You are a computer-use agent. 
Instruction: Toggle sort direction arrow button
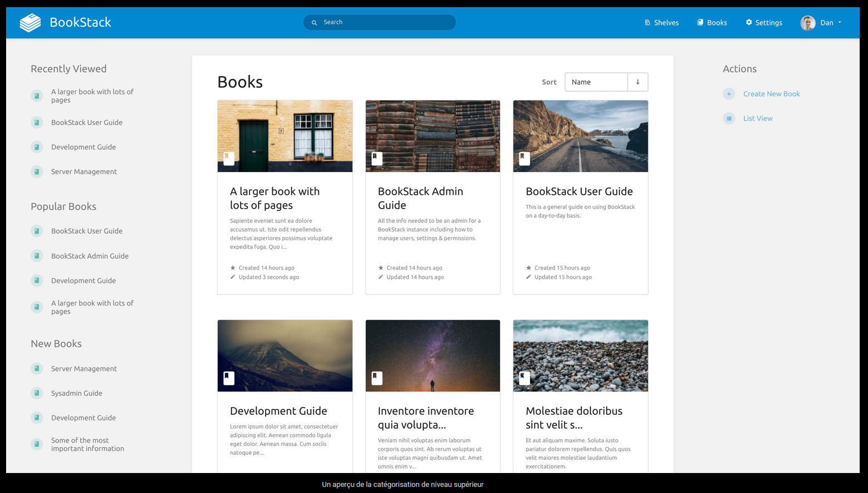638,82
